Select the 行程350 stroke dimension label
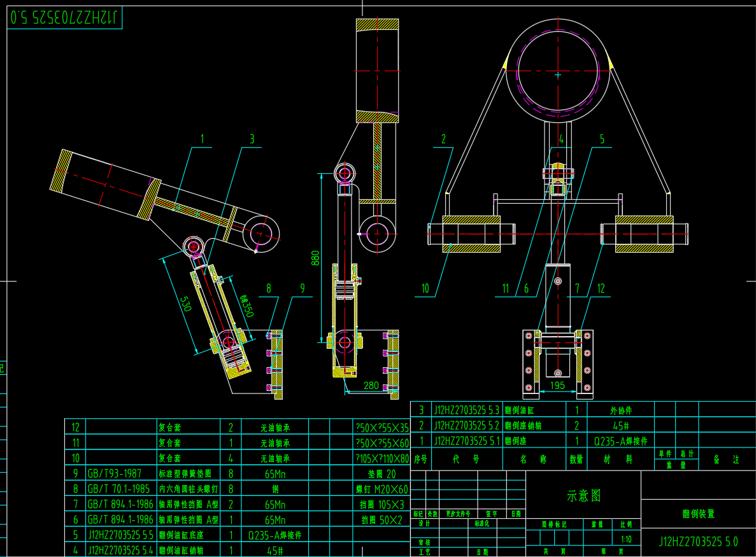The image size is (756, 557). click(x=247, y=306)
